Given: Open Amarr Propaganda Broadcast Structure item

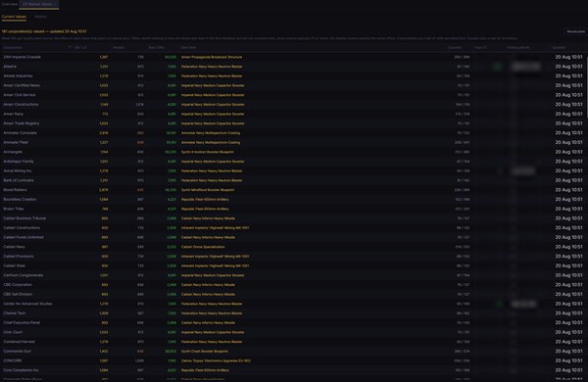Looking at the screenshot, I should [212, 57].
